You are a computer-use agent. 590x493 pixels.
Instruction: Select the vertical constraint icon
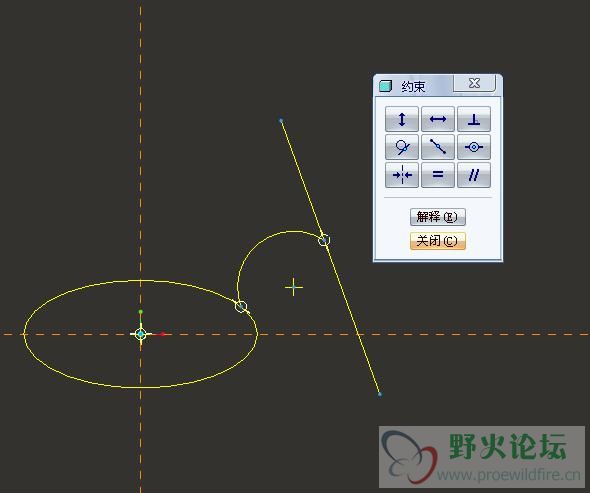pyautogui.click(x=401, y=119)
